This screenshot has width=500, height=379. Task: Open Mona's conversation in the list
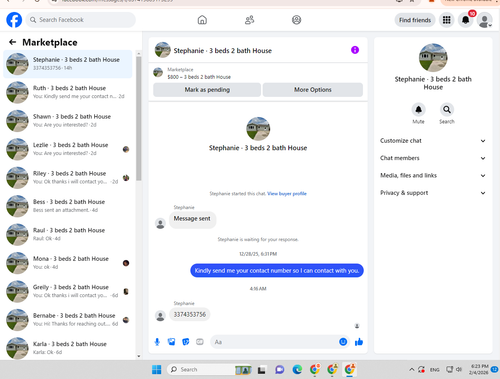point(68,263)
